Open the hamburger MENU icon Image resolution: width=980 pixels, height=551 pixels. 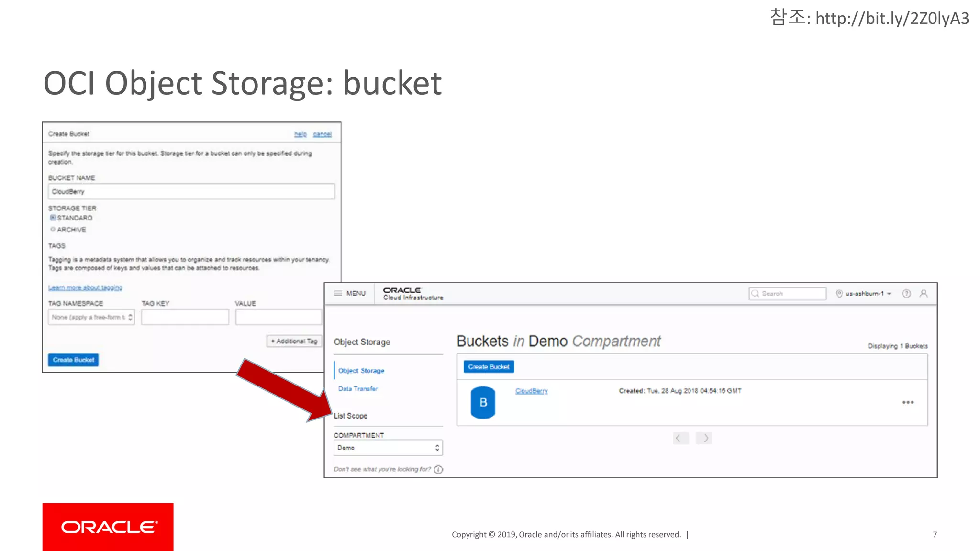pos(338,293)
